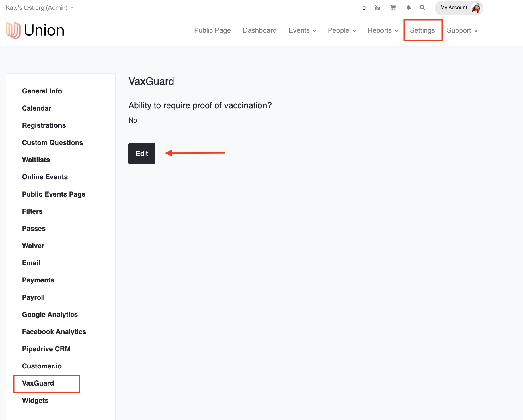The image size is (523, 420).
Task: Expand the People dropdown menu
Action: tap(342, 30)
